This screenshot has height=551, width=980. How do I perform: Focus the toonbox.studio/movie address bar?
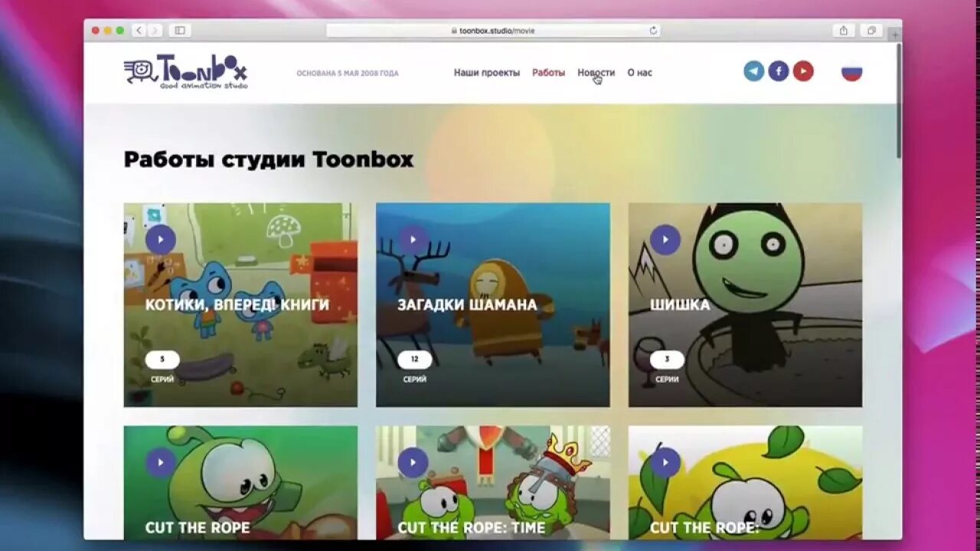tap(493, 31)
